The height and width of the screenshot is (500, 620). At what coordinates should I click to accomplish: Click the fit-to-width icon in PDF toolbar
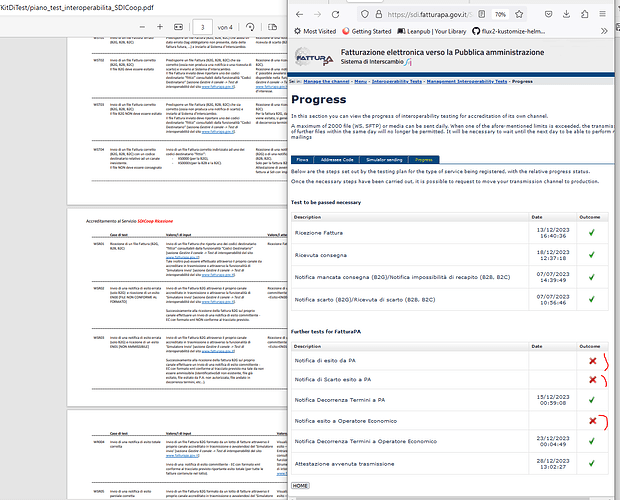click(x=178, y=27)
